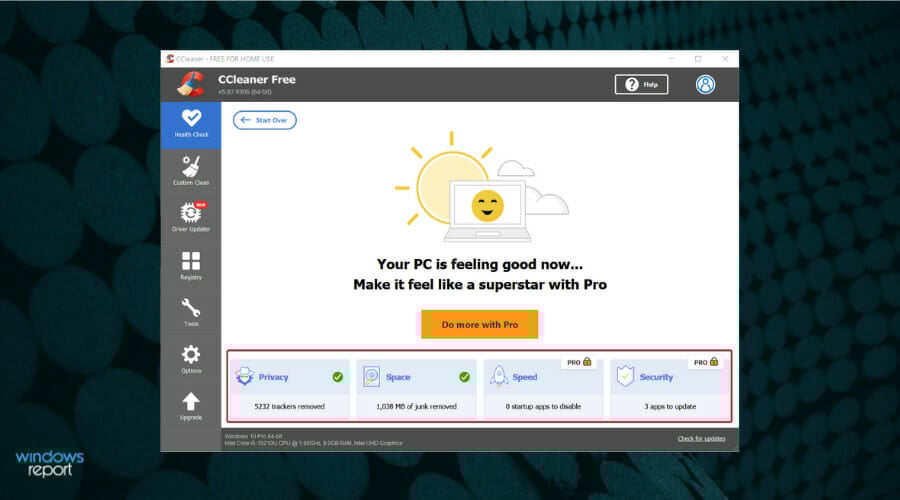The image size is (900, 500).
Task: Go to the Registry cleaner
Action: 191,265
